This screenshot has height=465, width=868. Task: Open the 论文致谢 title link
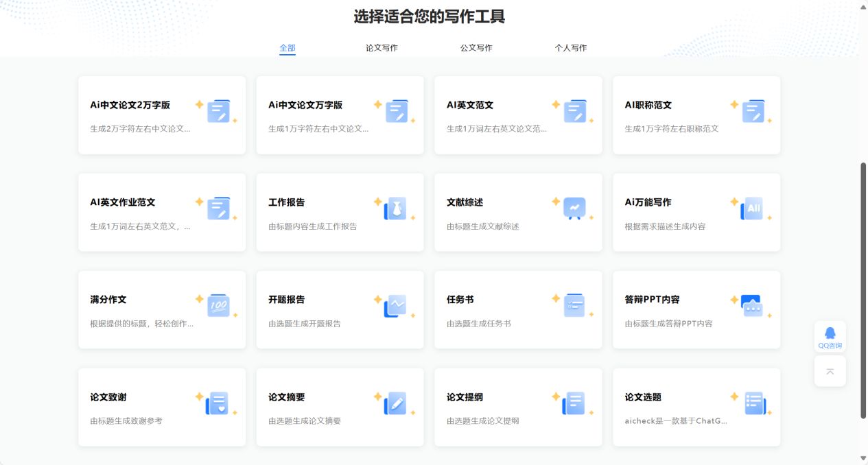108,397
